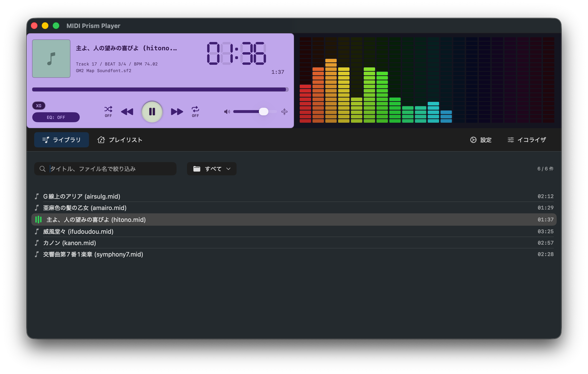Image resolution: width=588 pixels, height=374 pixels.
Task: Skip forward to the next track
Action: (x=177, y=112)
